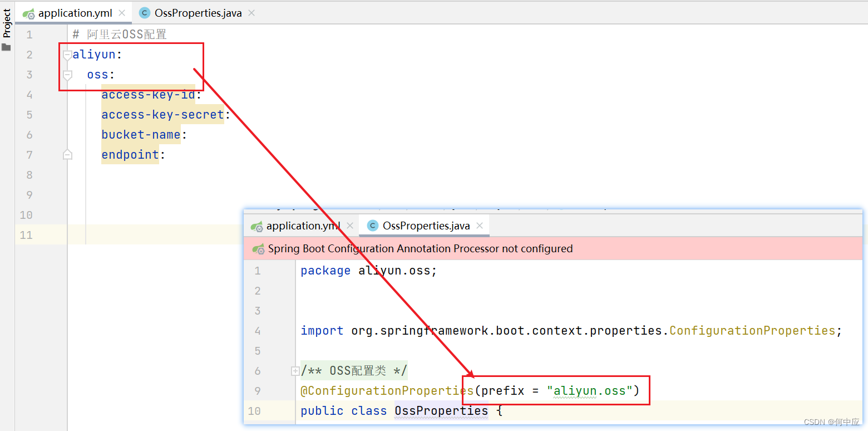
Task: Click line number 11 in YAML gutter
Action: pyautogui.click(x=26, y=235)
